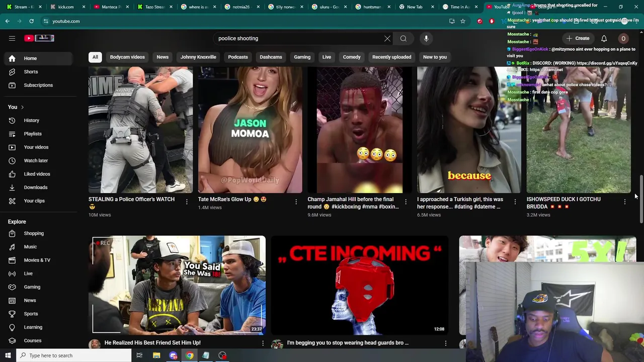
Task: Open options for stop wearing head guards video
Action: point(445,343)
